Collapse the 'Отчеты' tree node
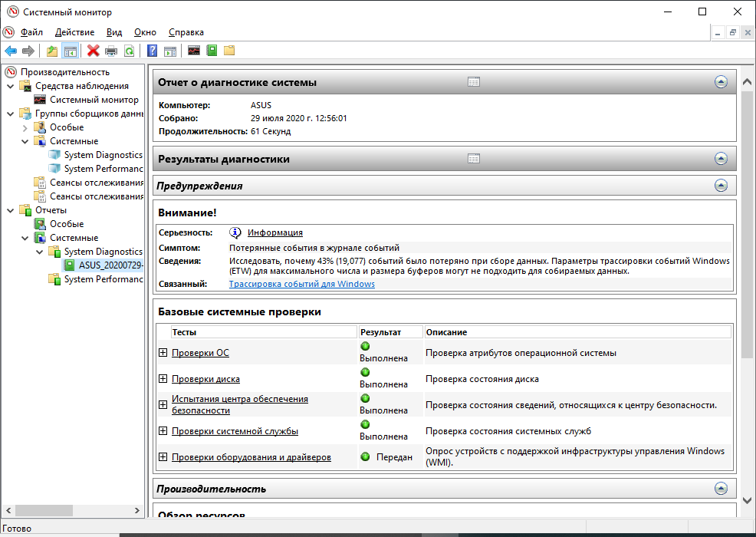756x537 pixels. pos(11,210)
